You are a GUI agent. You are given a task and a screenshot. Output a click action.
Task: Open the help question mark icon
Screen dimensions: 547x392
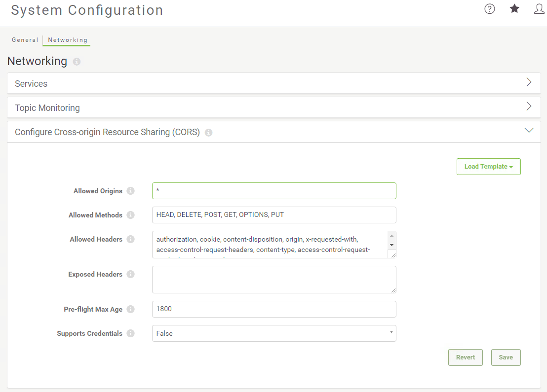(x=489, y=9)
